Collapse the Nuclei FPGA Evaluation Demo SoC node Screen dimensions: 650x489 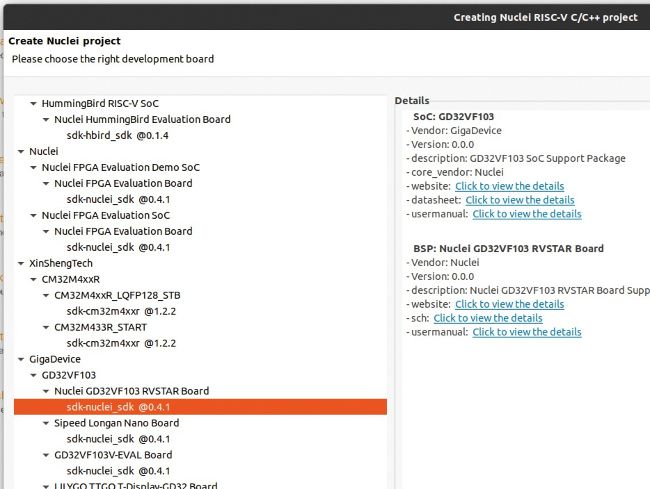click(x=33, y=167)
